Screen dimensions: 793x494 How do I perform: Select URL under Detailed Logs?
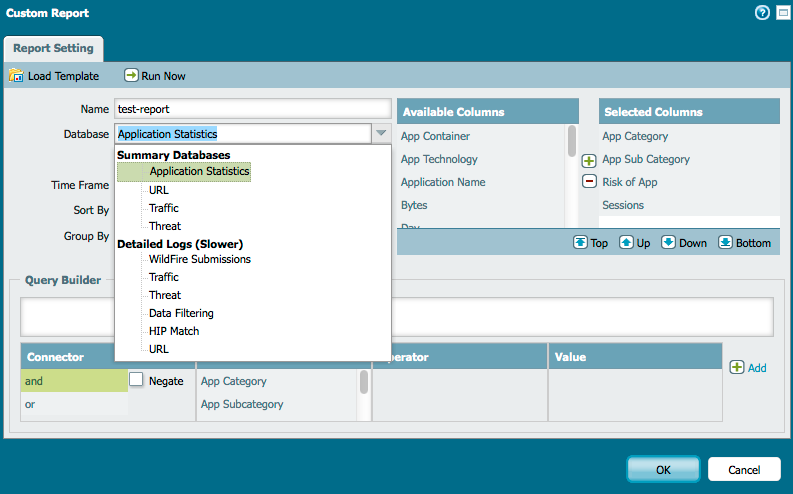(x=158, y=349)
